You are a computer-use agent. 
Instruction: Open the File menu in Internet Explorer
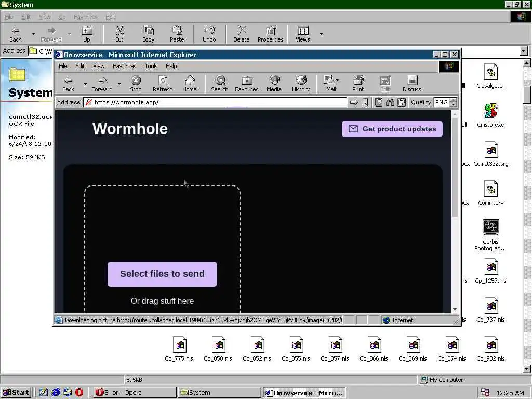pyautogui.click(x=63, y=66)
